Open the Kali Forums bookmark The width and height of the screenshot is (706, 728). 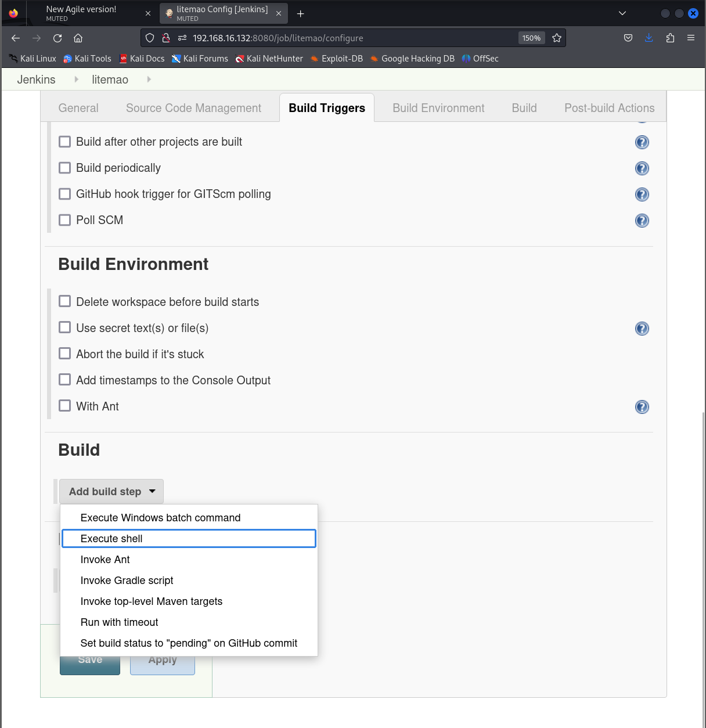[200, 59]
